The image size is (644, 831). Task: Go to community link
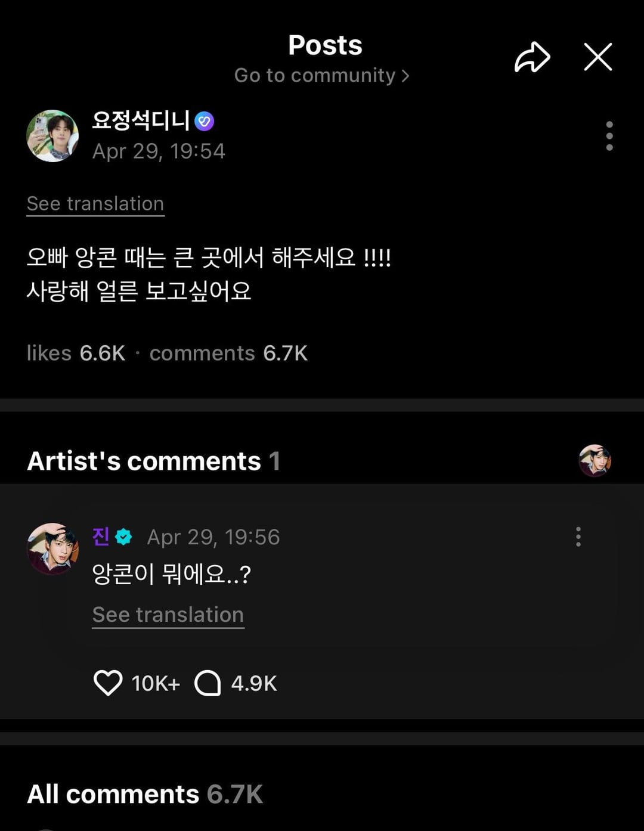(321, 76)
